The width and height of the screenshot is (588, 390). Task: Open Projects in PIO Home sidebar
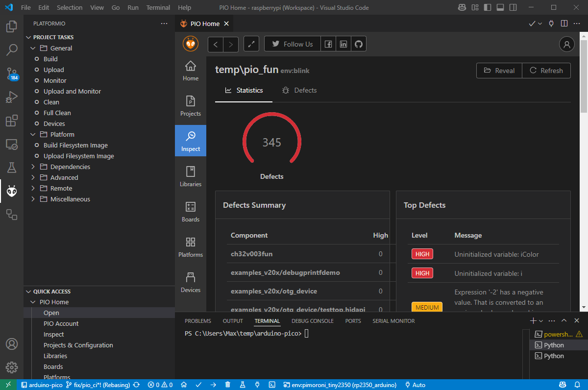(x=191, y=107)
